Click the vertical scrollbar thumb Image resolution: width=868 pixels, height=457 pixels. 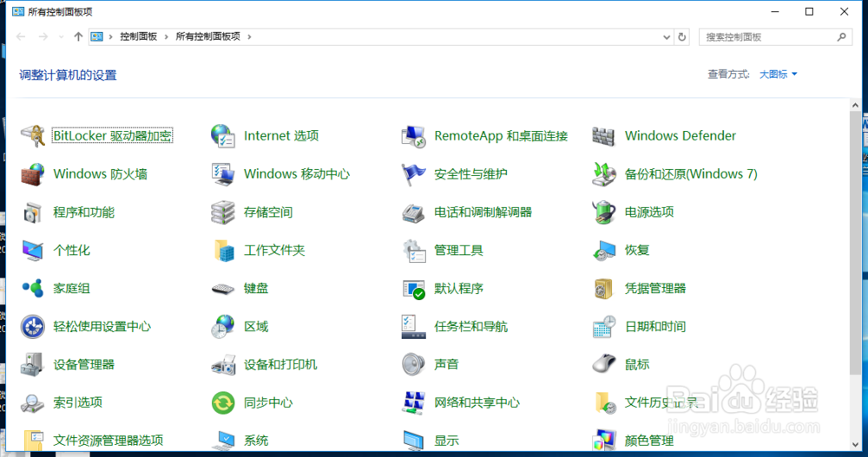pos(856,242)
